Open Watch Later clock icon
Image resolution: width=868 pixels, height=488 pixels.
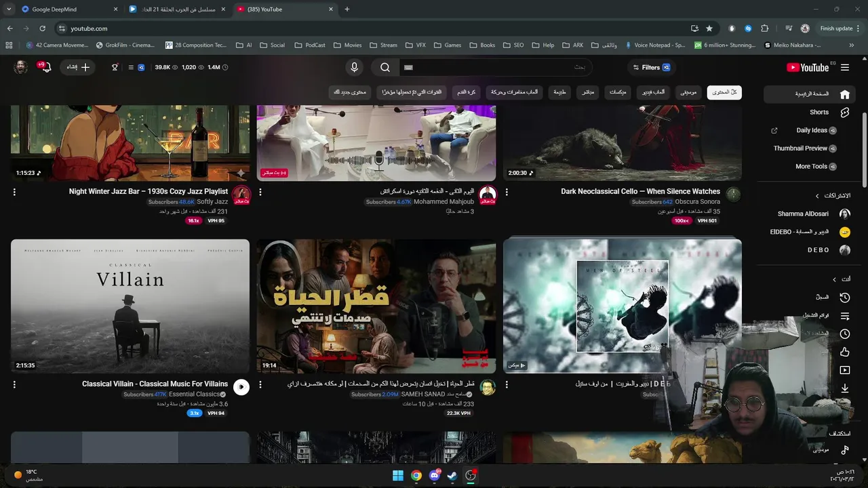tap(845, 334)
